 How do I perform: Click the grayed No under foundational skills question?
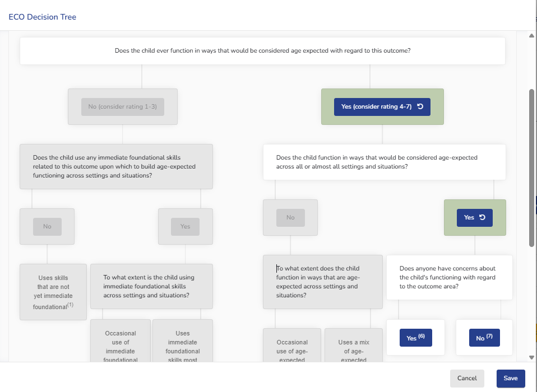[x=47, y=226]
